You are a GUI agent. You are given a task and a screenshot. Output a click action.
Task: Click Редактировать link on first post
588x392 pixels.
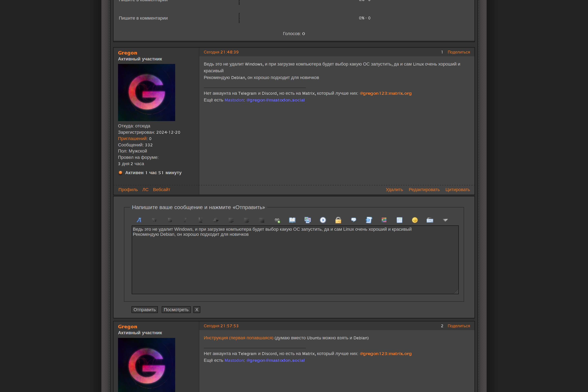[x=424, y=189]
